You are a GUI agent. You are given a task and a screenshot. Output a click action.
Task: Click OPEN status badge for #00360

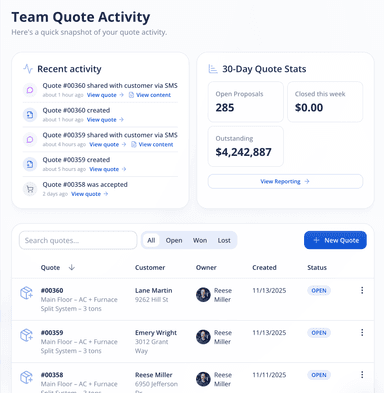tap(319, 290)
